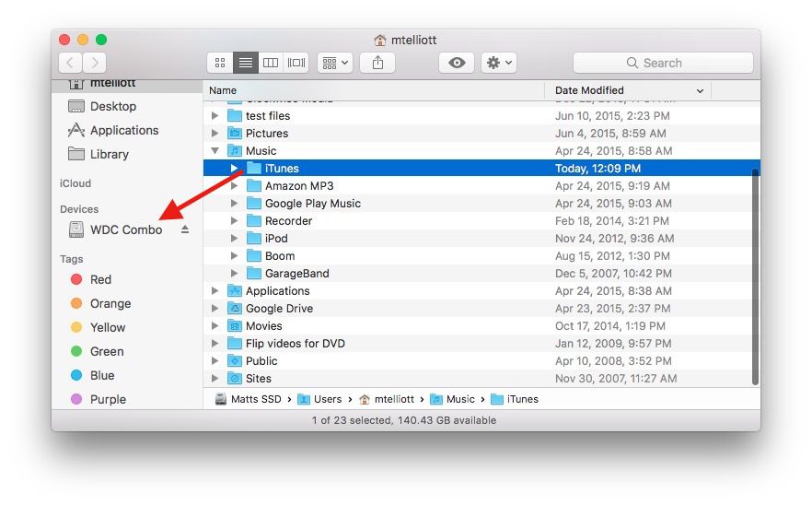Open the item arrangement dropdown
This screenshot has height=505, width=812.
coord(335,63)
